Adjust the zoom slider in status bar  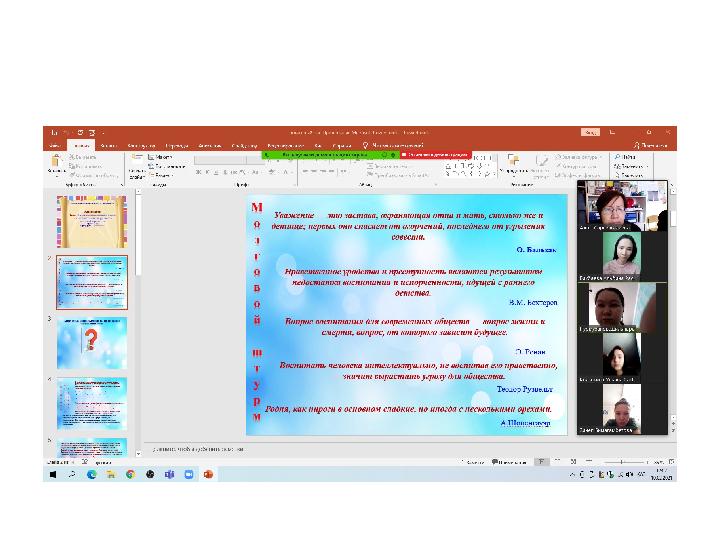pyautogui.click(x=622, y=462)
